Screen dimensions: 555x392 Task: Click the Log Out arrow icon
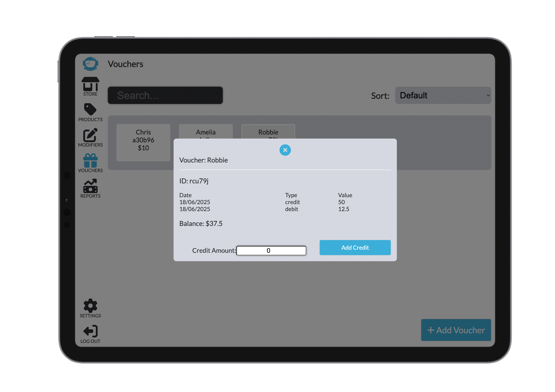(90, 331)
